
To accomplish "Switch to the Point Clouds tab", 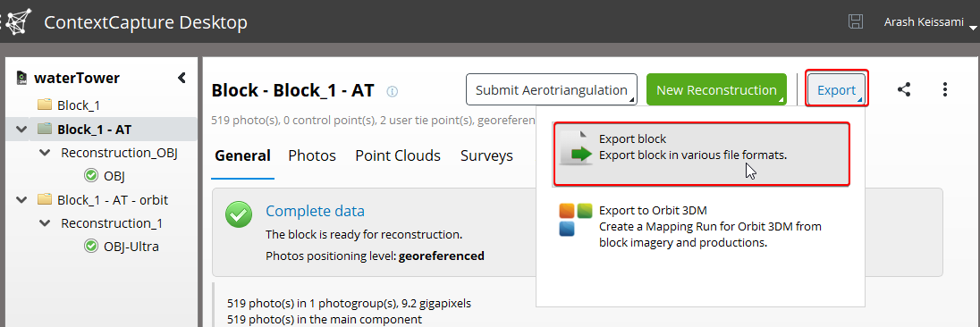I will (398, 156).
